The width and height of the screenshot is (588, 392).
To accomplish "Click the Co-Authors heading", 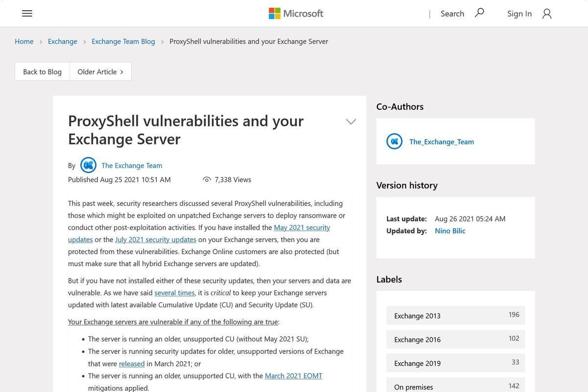I will [400, 106].
